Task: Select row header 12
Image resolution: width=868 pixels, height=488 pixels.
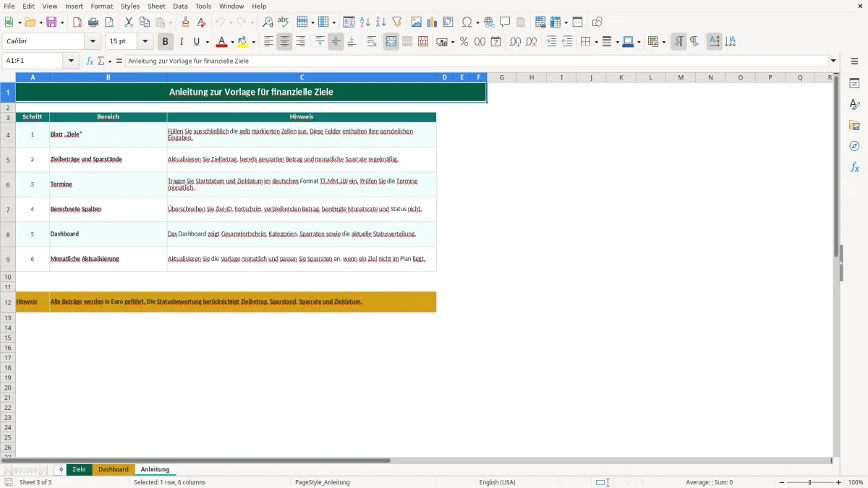Action: [x=8, y=302]
